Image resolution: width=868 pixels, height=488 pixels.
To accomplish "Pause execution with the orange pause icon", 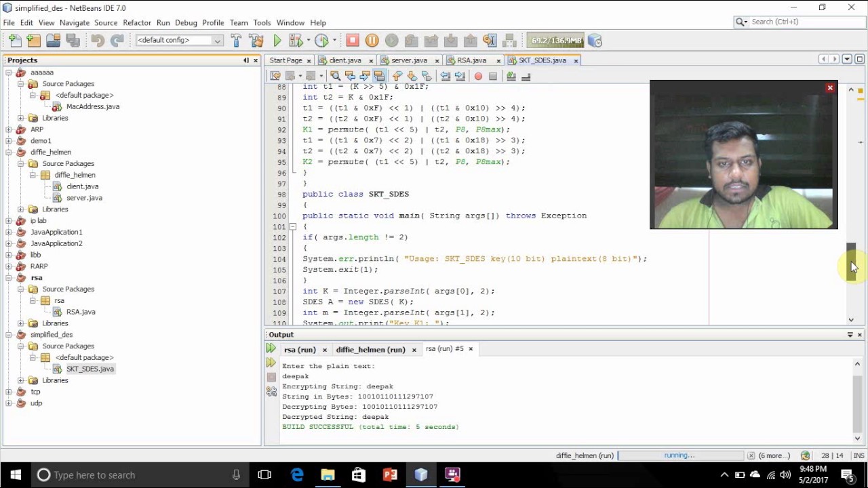I will 372,41.
